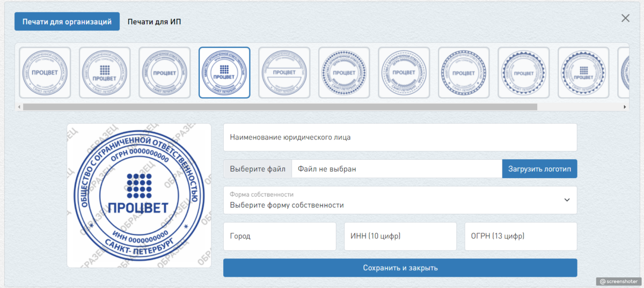Pick the third stamp template thumbnail
Image resolution: width=644 pixels, height=288 pixels.
tap(165, 72)
